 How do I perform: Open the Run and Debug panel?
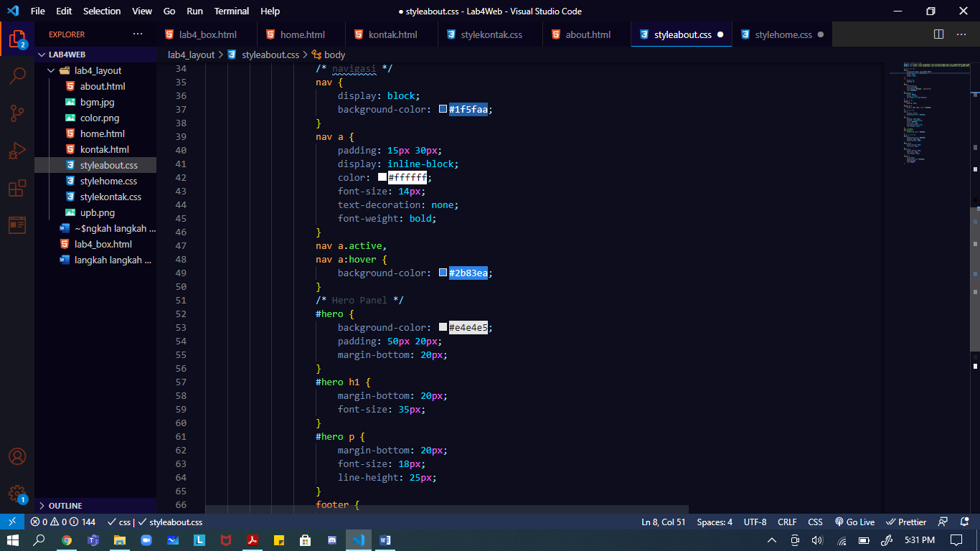[x=17, y=151]
